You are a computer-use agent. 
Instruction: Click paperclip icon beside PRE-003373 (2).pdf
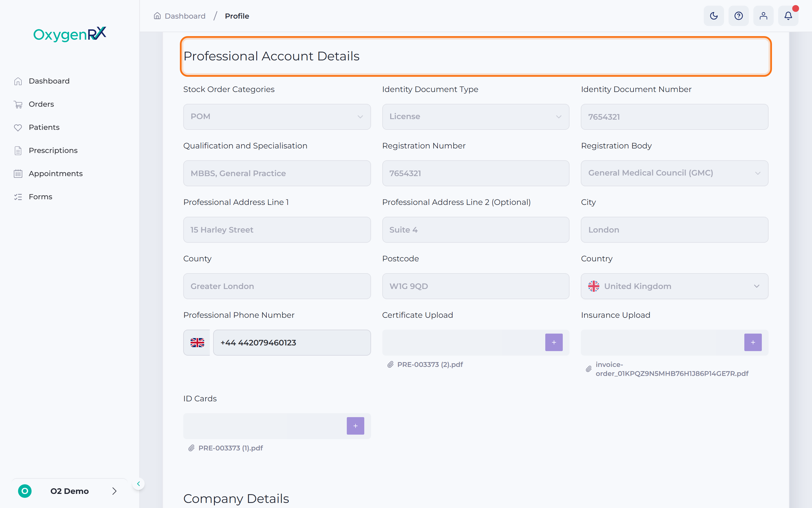point(390,365)
